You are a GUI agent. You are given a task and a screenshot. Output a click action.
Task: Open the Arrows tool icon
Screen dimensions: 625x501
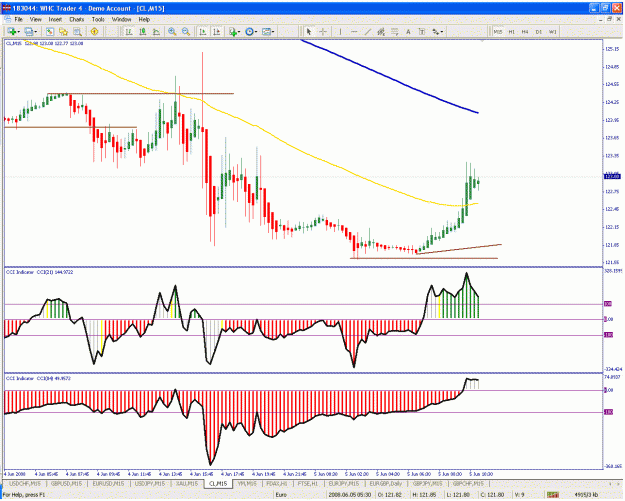pos(436,31)
